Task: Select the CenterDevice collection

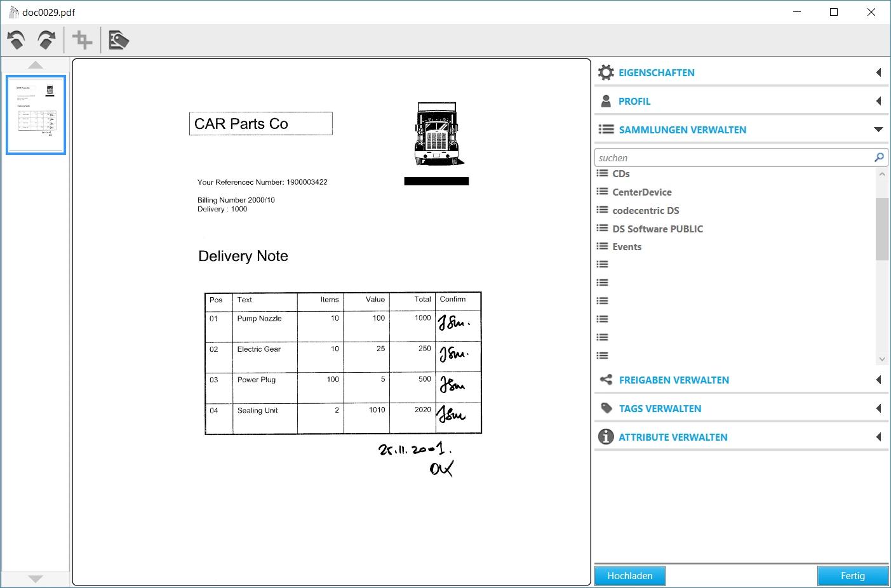Action: pos(641,192)
